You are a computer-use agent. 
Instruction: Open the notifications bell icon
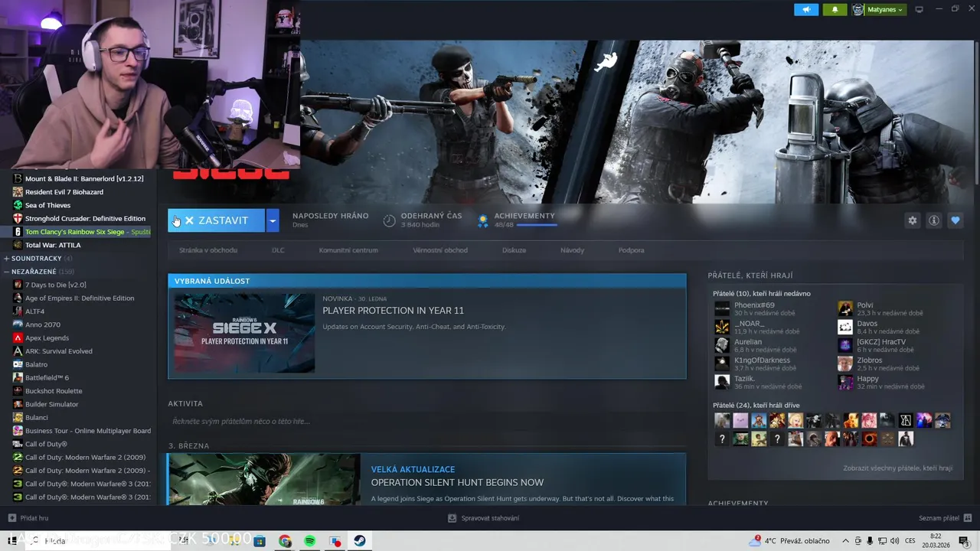(x=835, y=9)
